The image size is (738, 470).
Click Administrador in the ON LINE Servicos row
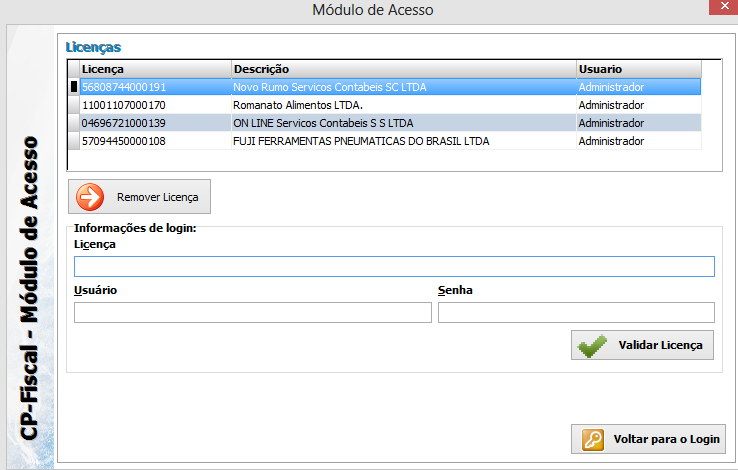click(x=611, y=123)
